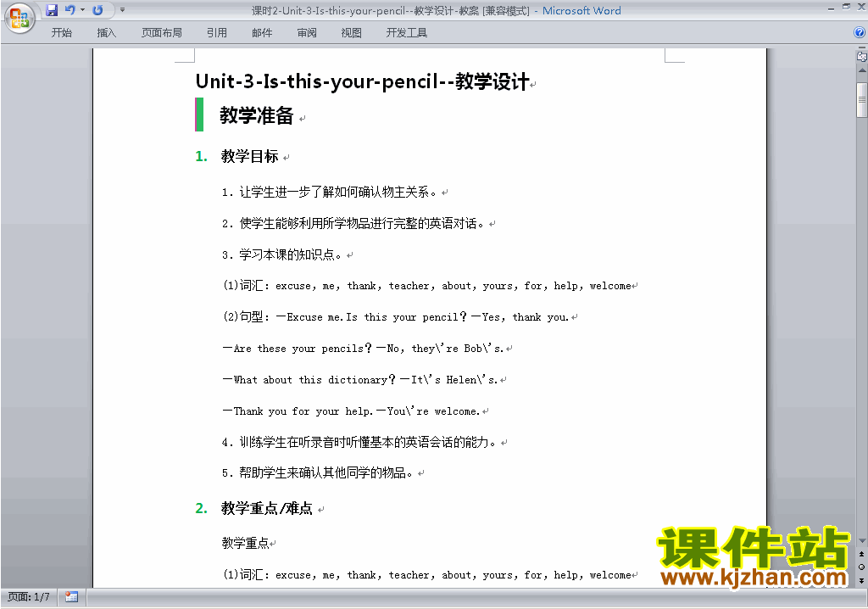Click the vertical scrollbar thumb
Viewport: 868px width, 609px height.
[862, 100]
